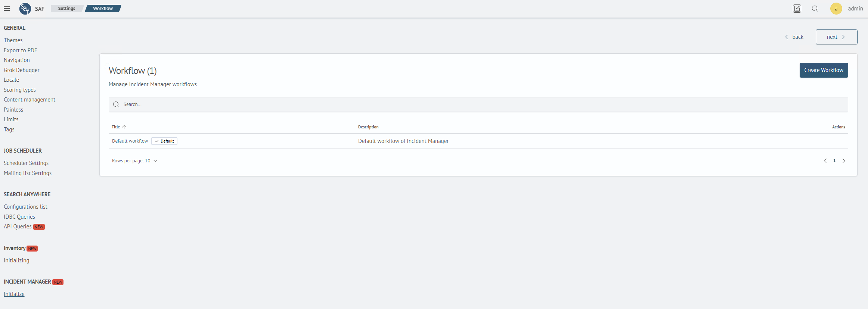Sort by Title column arrow
Screen dimensions: 868x309
(x=124, y=127)
